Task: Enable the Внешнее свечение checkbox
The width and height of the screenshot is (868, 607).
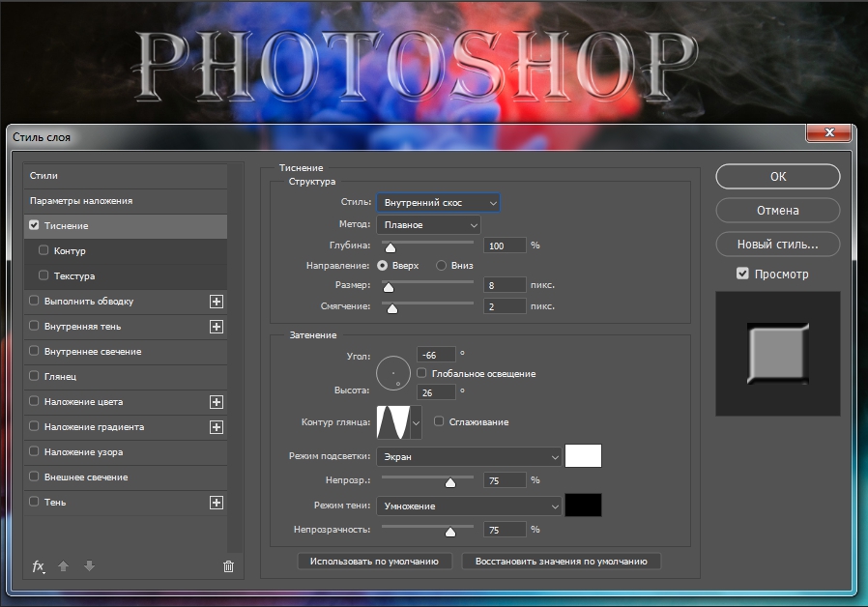Action: [35, 477]
